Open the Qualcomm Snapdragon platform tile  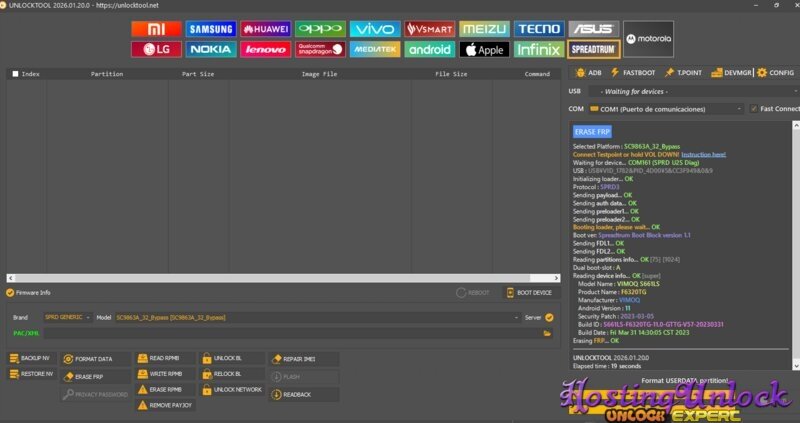320,49
